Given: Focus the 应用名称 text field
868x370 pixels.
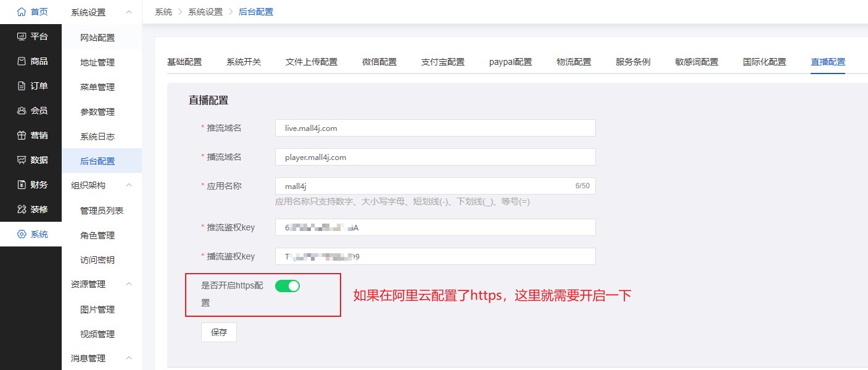Looking at the screenshot, I should [423, 186].
